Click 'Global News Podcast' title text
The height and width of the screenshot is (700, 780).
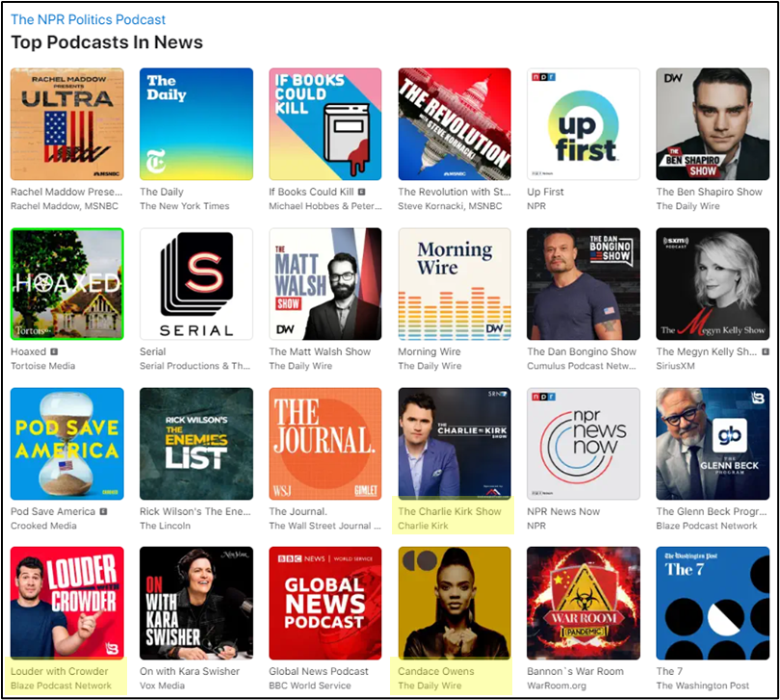(319, 671)
